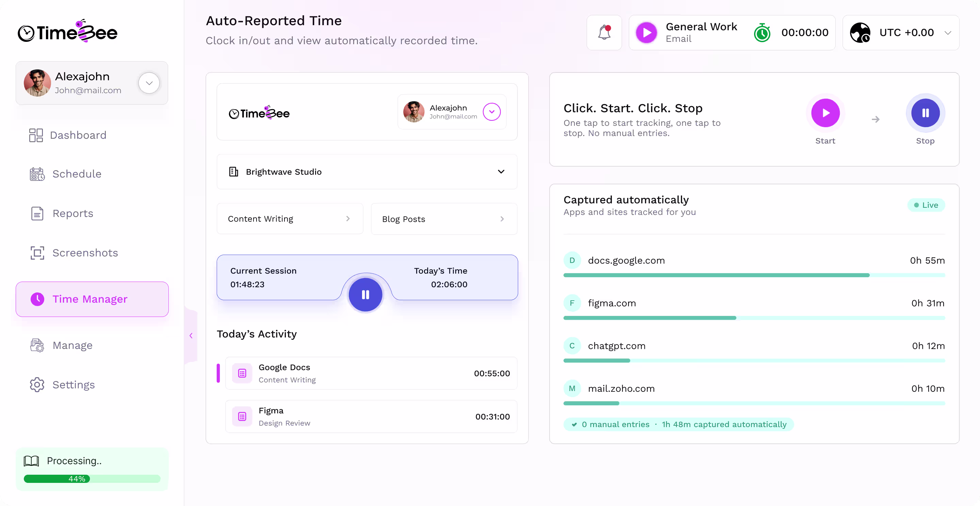Click the Processing 44% progress bar
This screenshot has width=980, height=506.
point(92,479)
